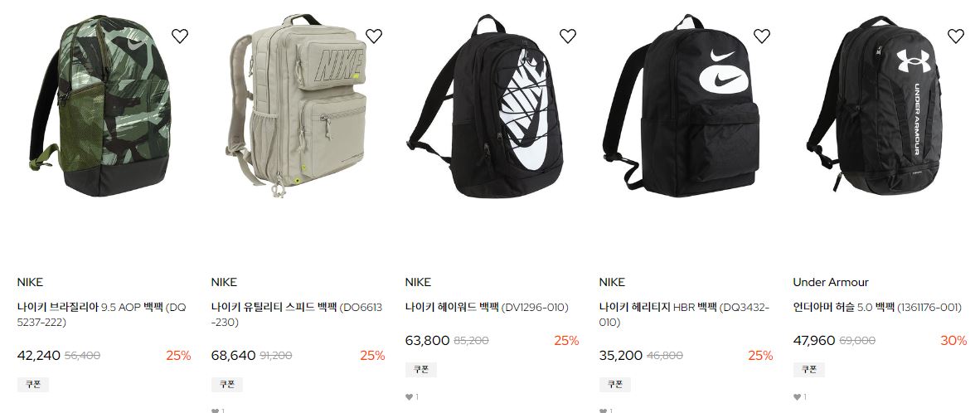The width and height of the screenshot is (980, 413).
Task: Open 나이키 유틸리티 스피드 백팩 product title
Action: coord(296,315)
